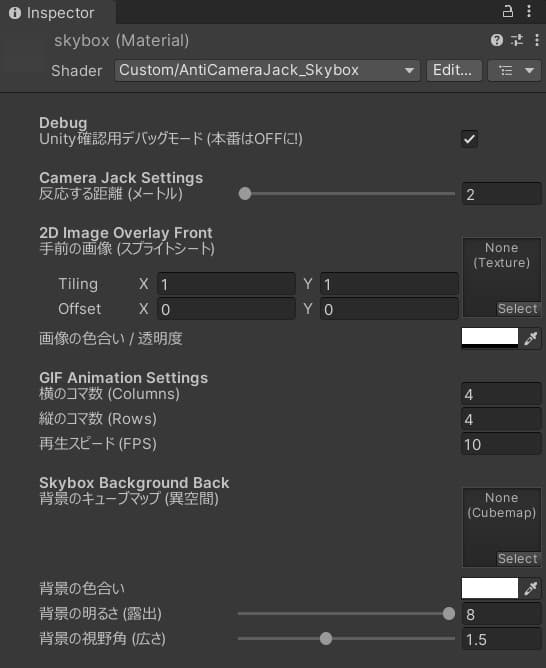This screenshot has width=546, height=668.
Task: Pick a tint color with the front-image eyedropper
Action: point(531,339)
